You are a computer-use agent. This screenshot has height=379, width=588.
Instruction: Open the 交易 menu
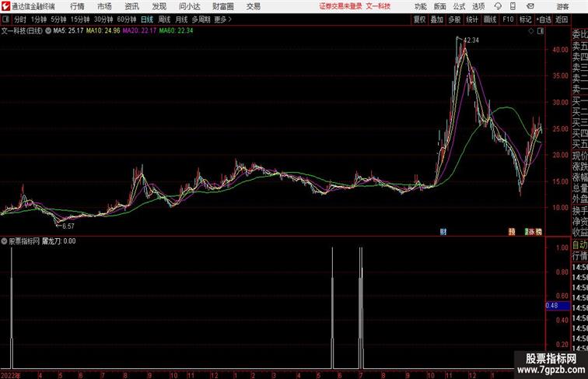coord(253,6)
